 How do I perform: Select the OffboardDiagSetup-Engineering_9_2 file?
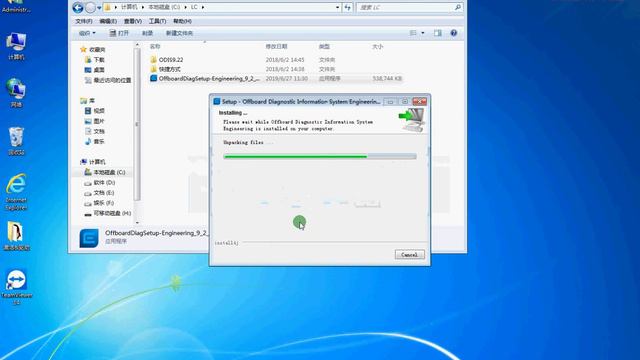[x=204, y=78]
